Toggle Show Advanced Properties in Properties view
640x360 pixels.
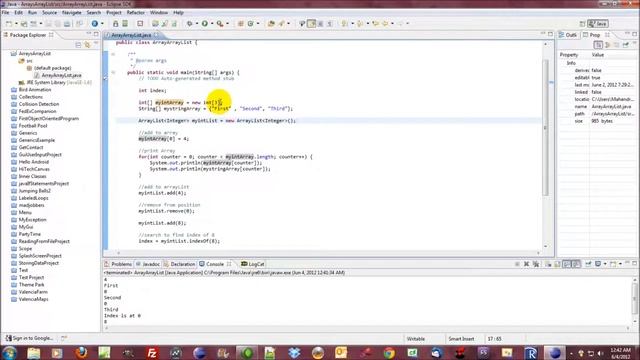tap(607, 44)
